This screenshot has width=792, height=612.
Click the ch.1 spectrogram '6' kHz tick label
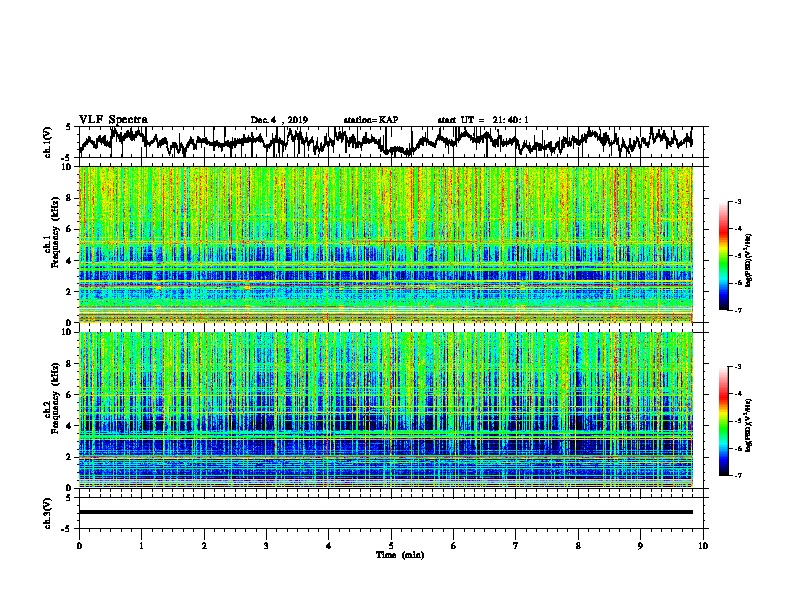[x=70, y=229]
